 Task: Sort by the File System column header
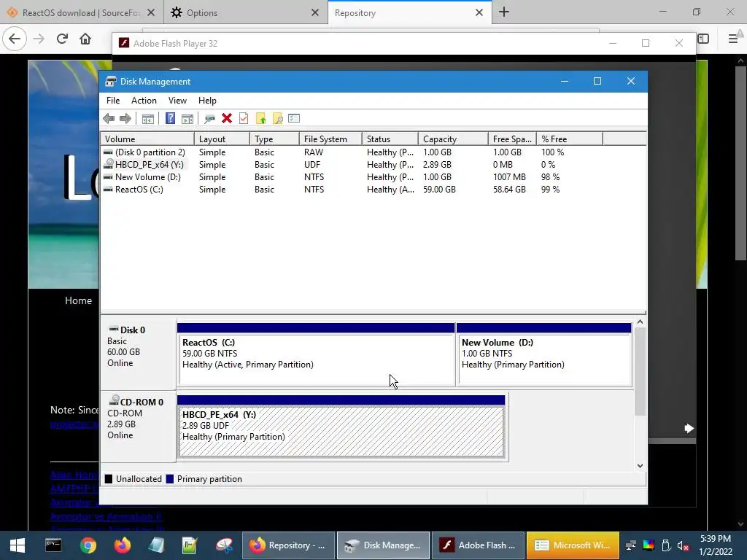pyautogui.click(x=330, y=139)
